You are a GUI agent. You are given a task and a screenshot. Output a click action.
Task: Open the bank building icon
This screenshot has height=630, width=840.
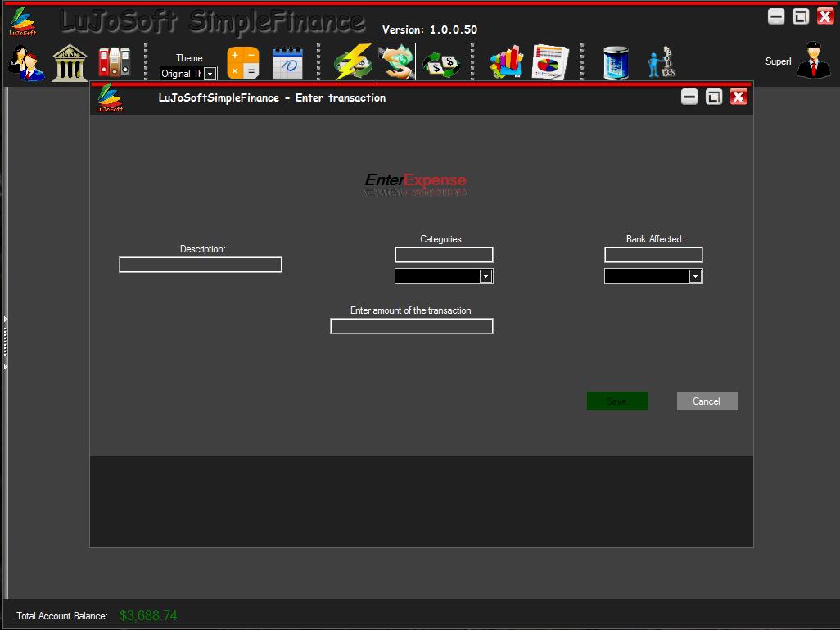tap(70, 63)
